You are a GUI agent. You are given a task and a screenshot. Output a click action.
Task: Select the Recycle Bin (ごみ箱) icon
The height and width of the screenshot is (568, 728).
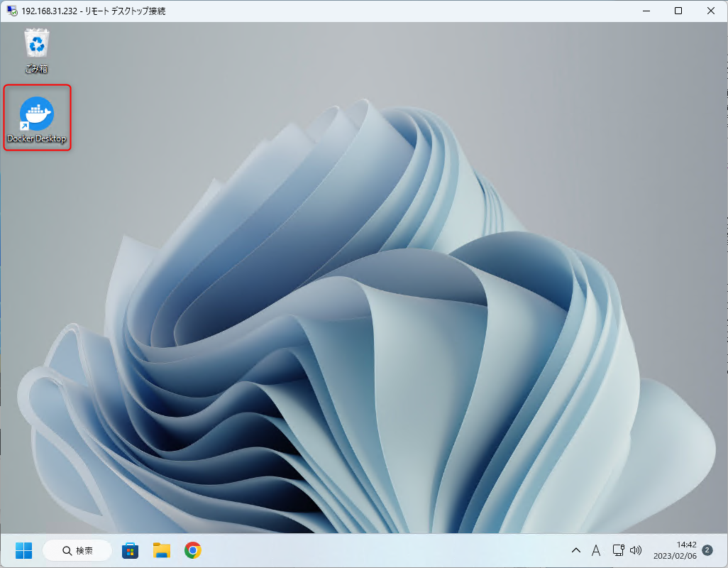37,50
